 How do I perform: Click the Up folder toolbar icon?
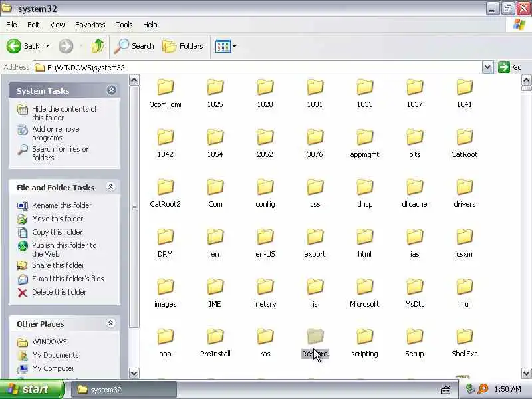tap(98, 46)
